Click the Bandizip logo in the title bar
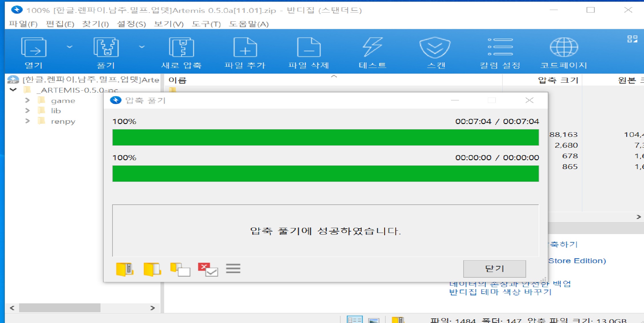 pyautogui.click(x=17, y=10)
